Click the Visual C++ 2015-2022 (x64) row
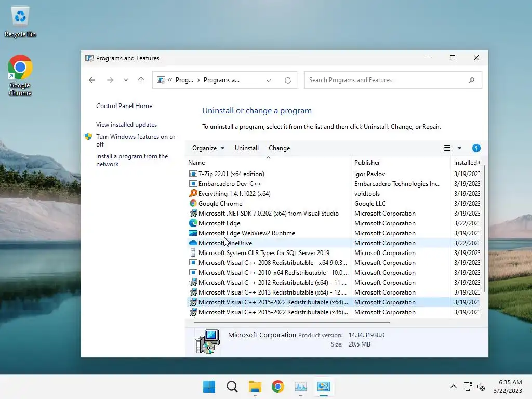Viewport: 532px width, 399px height. [x=334, y=302]
